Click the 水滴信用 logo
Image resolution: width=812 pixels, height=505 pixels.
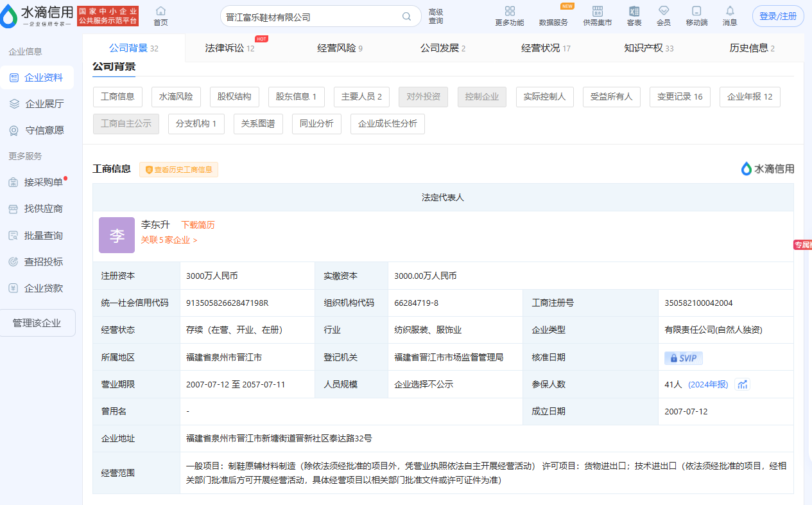click(37, 16)
